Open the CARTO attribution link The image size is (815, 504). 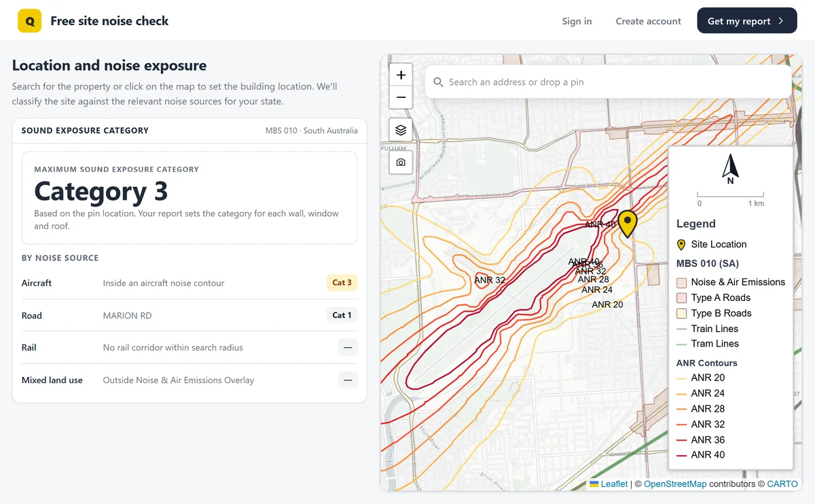tap(783, 484)
